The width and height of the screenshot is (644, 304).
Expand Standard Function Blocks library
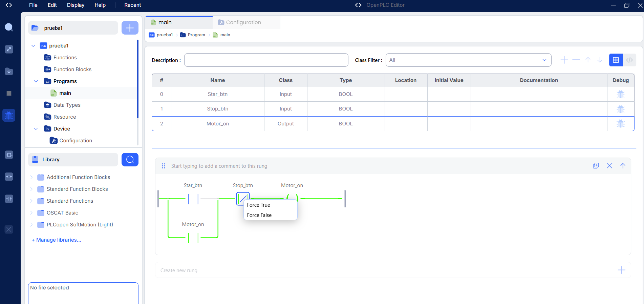click(31, 189)
